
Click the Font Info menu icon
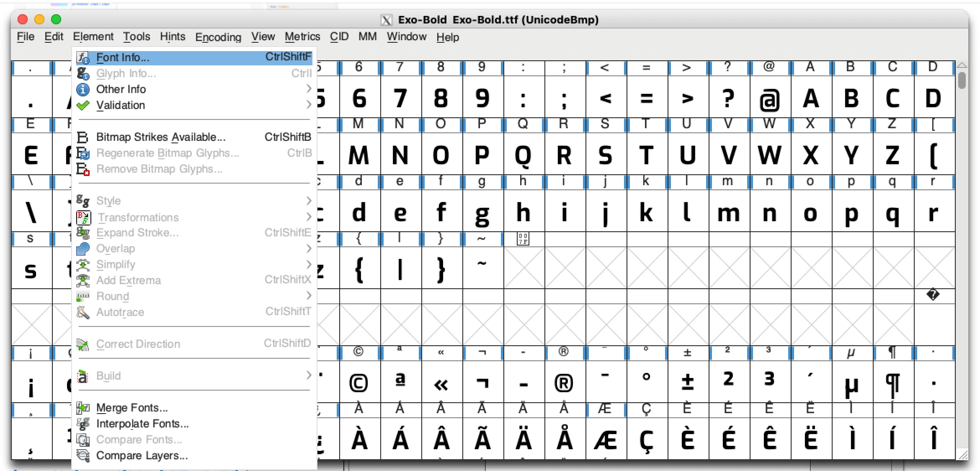[x=83, y=57]
